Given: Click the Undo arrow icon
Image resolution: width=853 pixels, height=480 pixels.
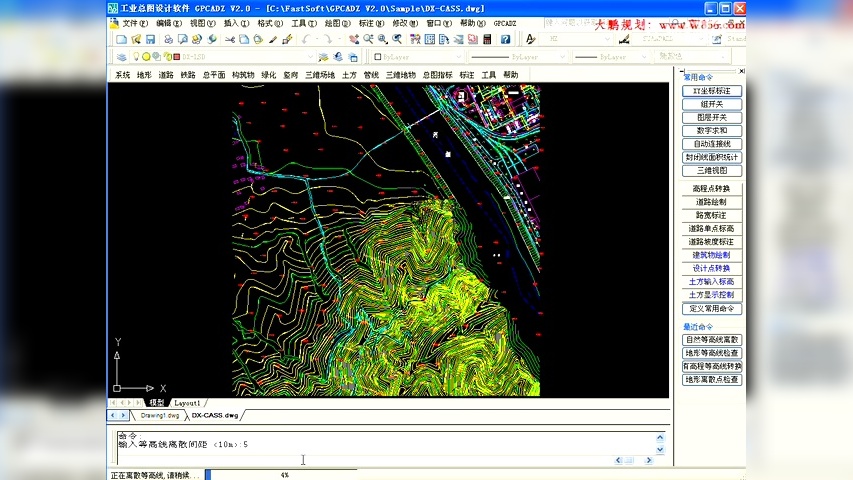Looking at the screenshot, I should click(x=307, y=39).
